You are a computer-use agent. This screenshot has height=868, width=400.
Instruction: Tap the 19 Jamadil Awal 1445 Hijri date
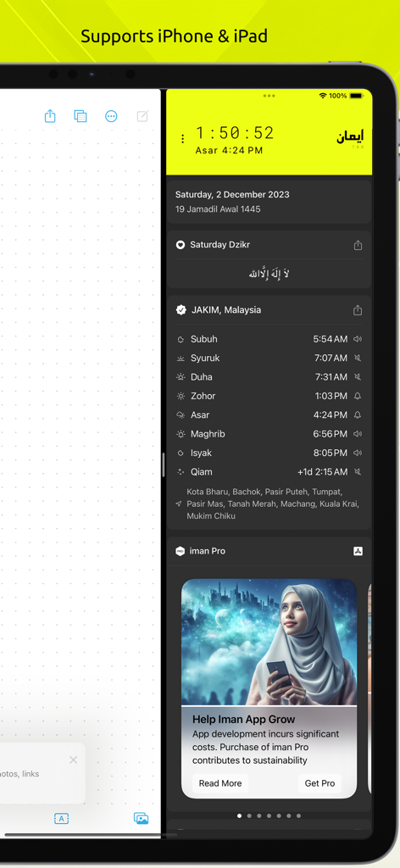pyautogui.click(x=218, y=209)
